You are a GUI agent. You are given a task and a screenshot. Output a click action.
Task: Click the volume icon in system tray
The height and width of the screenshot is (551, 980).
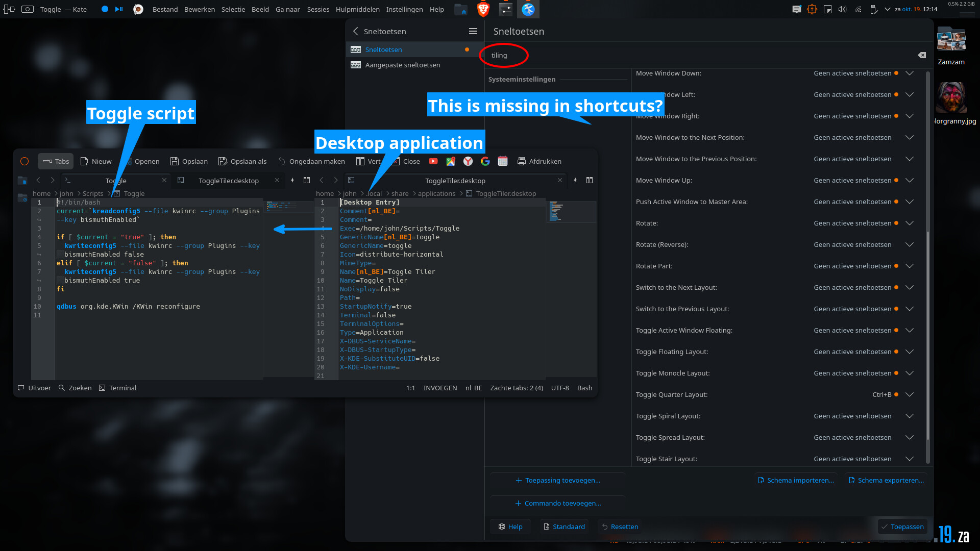(842, 9)
